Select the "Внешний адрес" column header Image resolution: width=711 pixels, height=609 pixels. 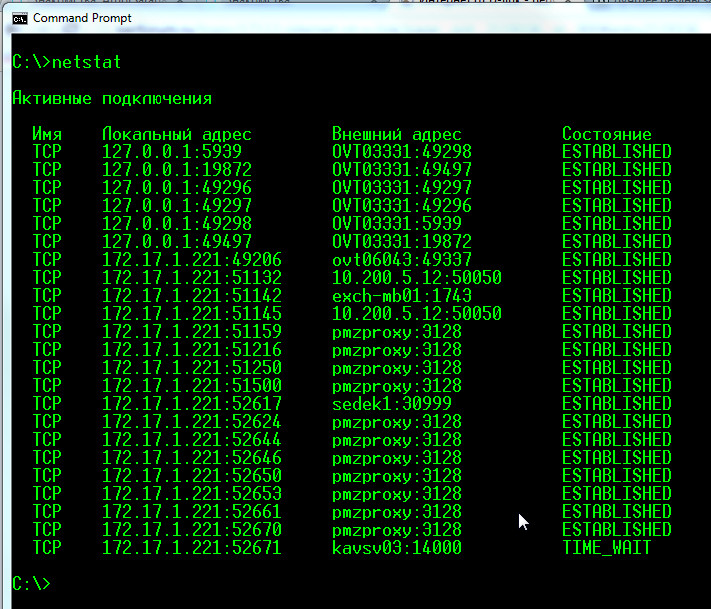point(397,134)
